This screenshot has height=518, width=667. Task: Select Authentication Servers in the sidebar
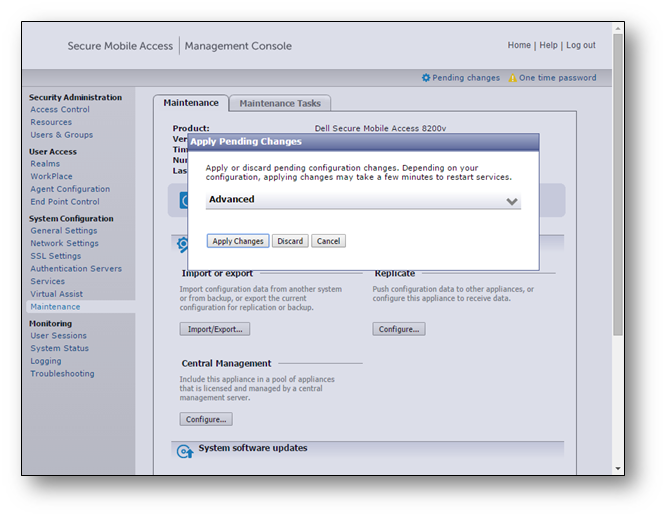tap(76, 269)
